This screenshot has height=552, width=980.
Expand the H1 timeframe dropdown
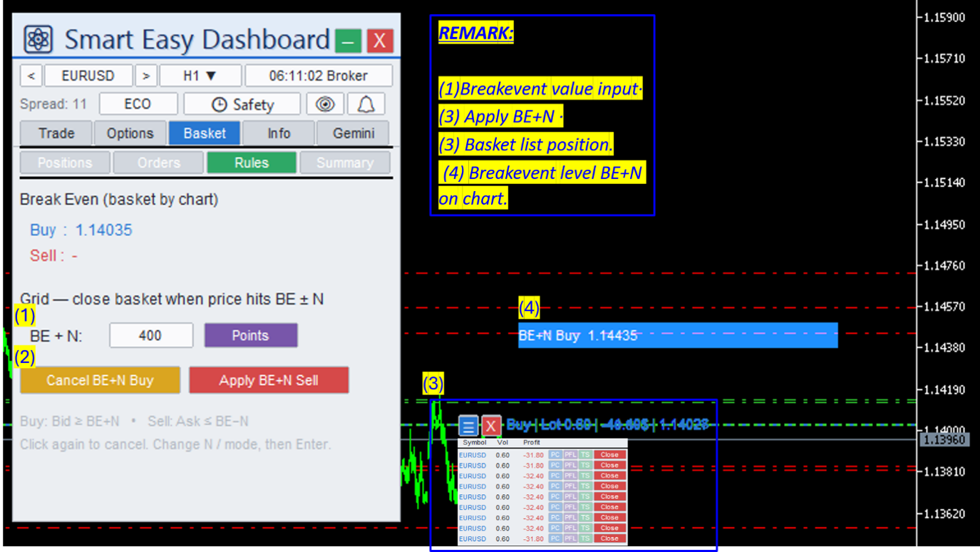pyautogui.click(x=200, y=76)
